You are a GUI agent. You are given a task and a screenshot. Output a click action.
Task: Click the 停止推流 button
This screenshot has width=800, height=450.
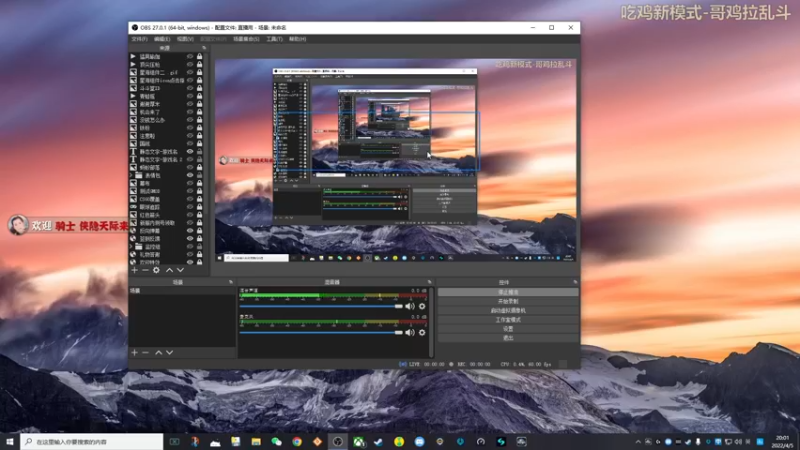[x=508, y=292]
